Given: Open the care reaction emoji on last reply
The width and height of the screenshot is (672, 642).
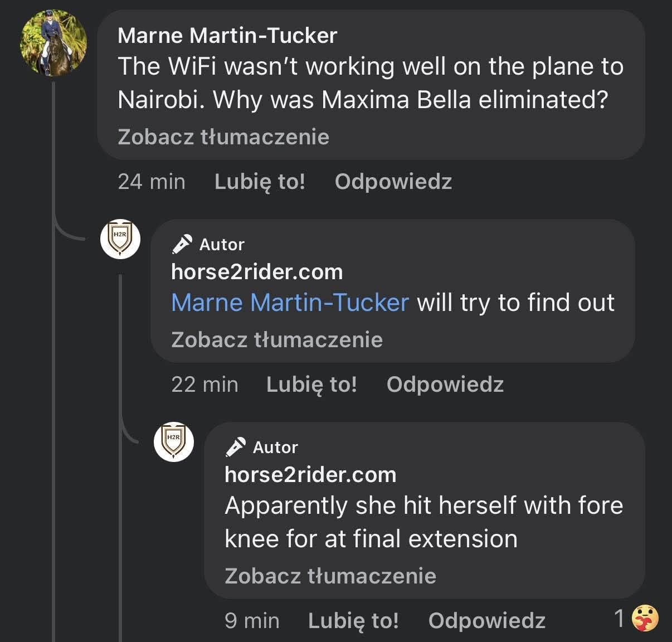Looking at the screenshot, I should pos(645,619).
